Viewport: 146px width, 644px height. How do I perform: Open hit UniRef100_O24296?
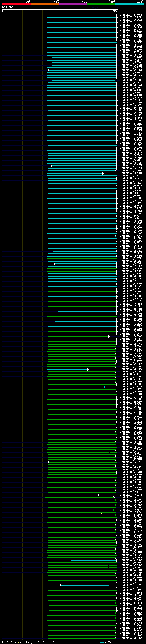[131, 17]
